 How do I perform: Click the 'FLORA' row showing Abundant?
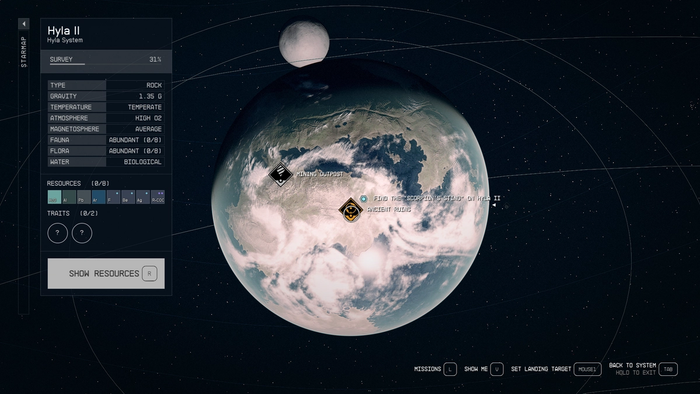tap(106, 151)
